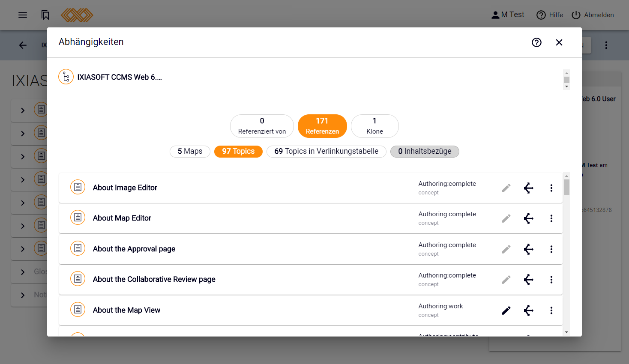Show dependencies arrow for Collaborative Review page
629x364 pixels.
529,280
